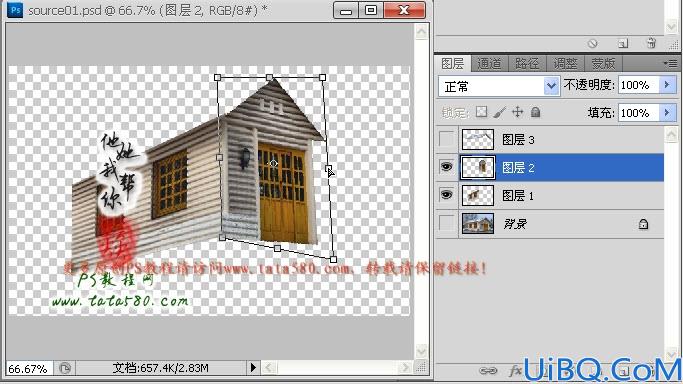The image size is (683, 384).
Task: Switch to the 图层 tab
Action: tap(453, 64)
